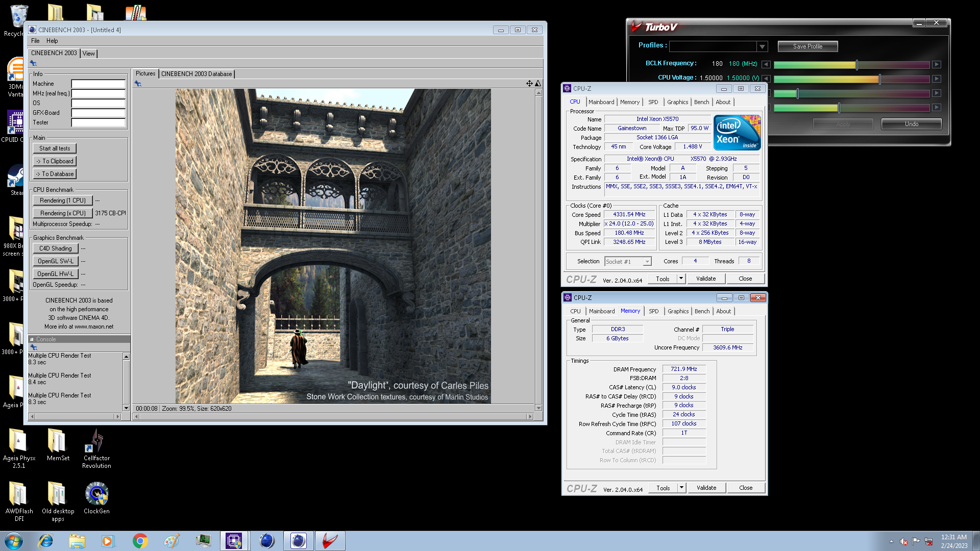Viewport: 980px width, 551px height.
Task: Click the Action Center flag tray icon
Action: (x=916, y=541)
